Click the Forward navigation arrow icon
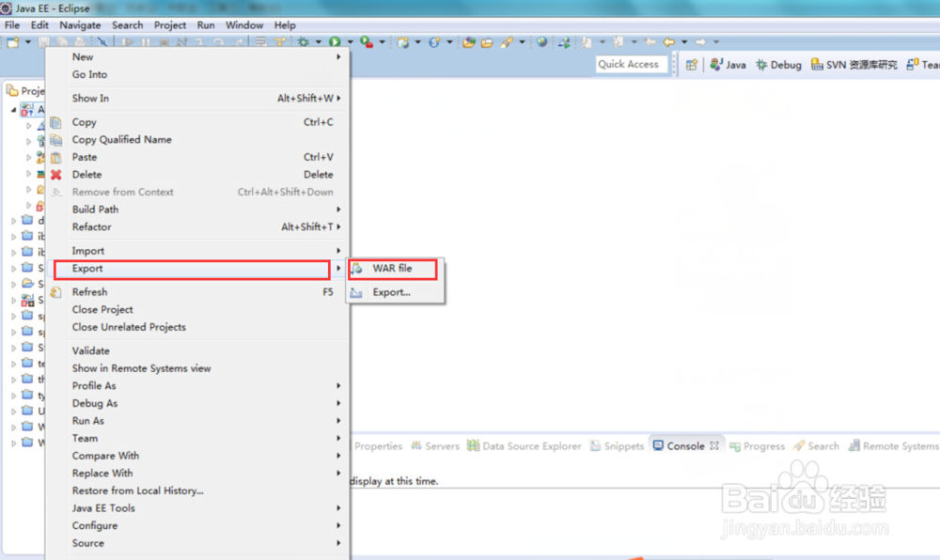940x560 pixels. [x=700, y=42]
